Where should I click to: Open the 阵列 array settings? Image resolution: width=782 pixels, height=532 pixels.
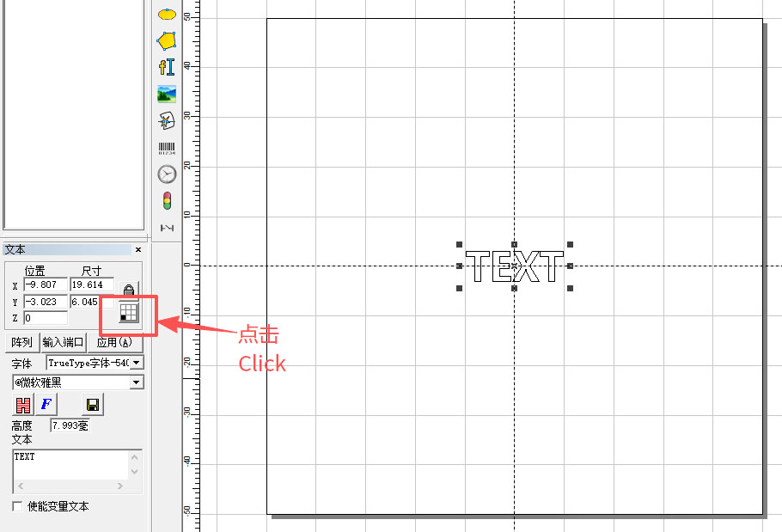coord(21,342)
